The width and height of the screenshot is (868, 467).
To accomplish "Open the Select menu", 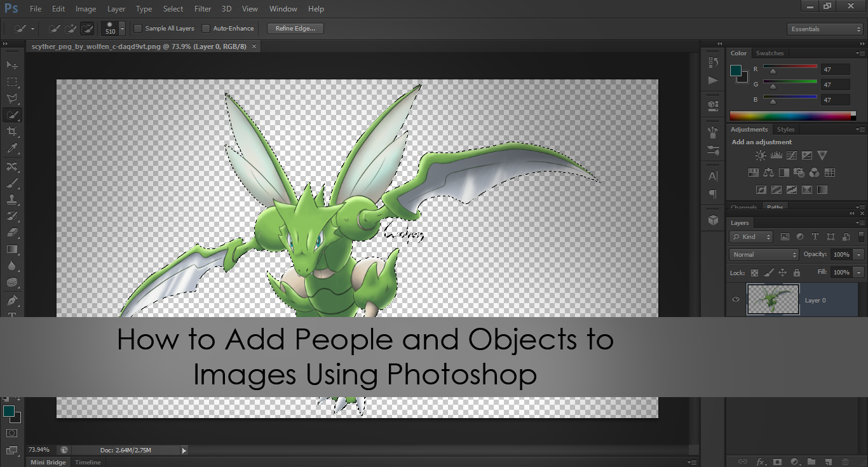I will tap(173, 9).
